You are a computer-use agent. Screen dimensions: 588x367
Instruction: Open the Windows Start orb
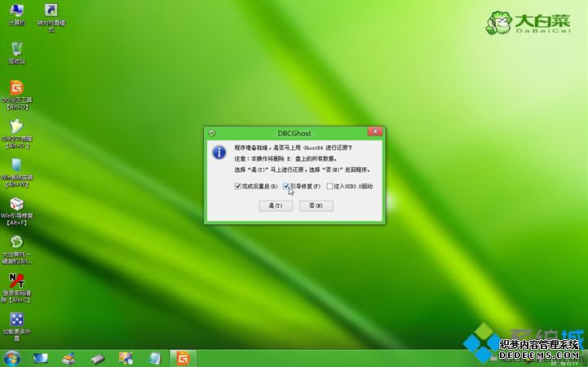(11, 358)
